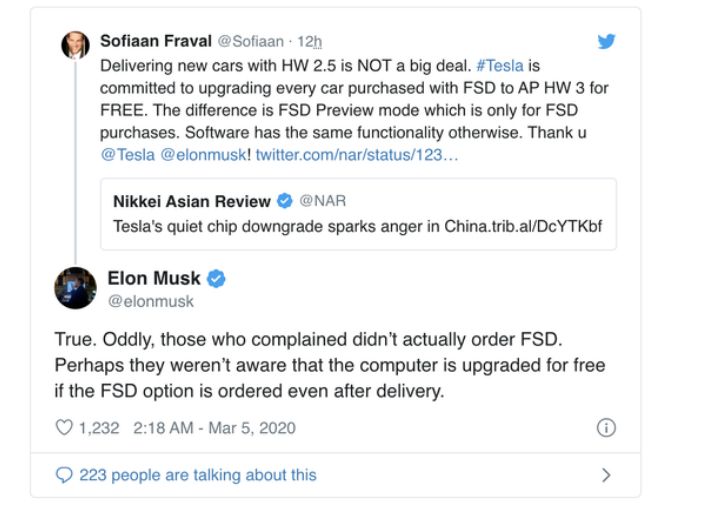Click the Elon Musk display name
Image resolution: width=714 pixels, height=510 pixels.
(154, 278)
